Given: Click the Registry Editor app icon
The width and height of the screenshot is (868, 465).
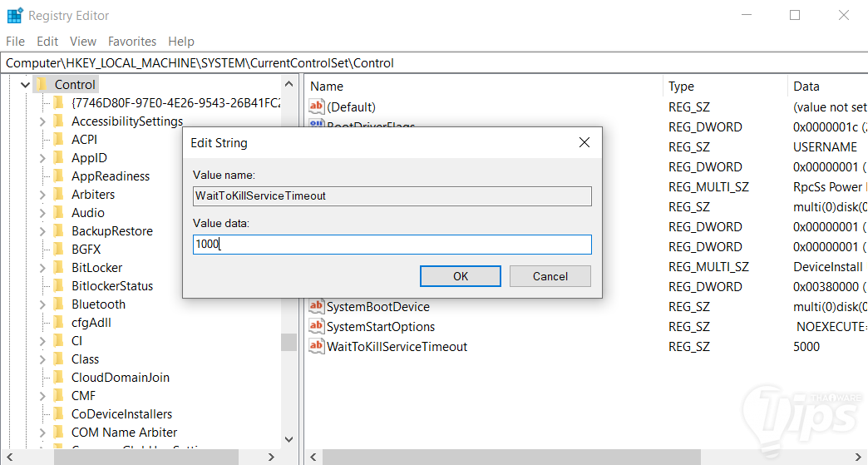Looking at the screenshot, I should [14, 15].
